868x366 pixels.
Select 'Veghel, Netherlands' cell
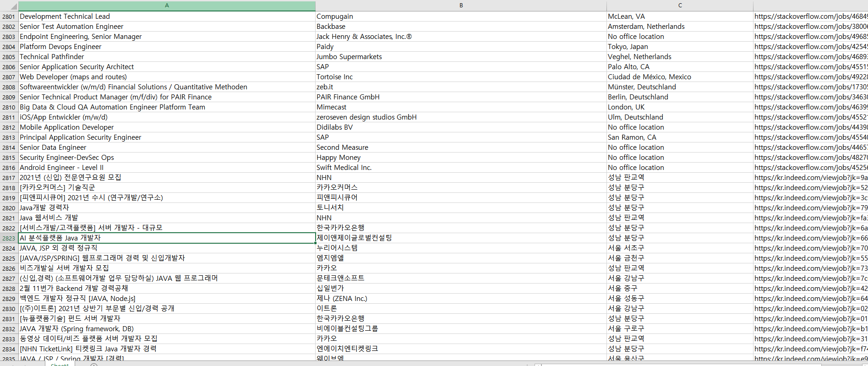(680, 57)
